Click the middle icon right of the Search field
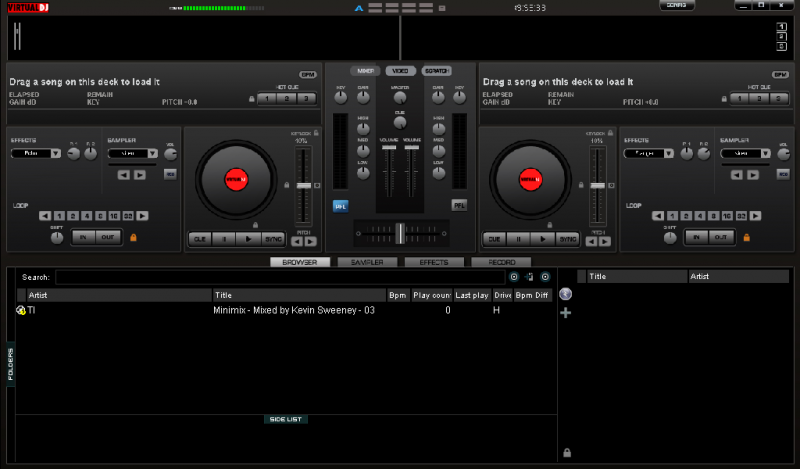The height and width of the screenshot is (469, 800). [529, 277]
